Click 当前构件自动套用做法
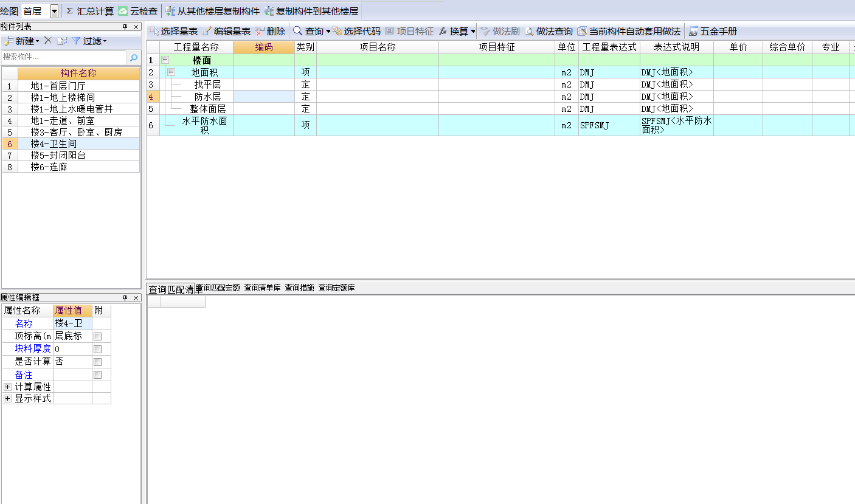 click(x=629, y=31)
